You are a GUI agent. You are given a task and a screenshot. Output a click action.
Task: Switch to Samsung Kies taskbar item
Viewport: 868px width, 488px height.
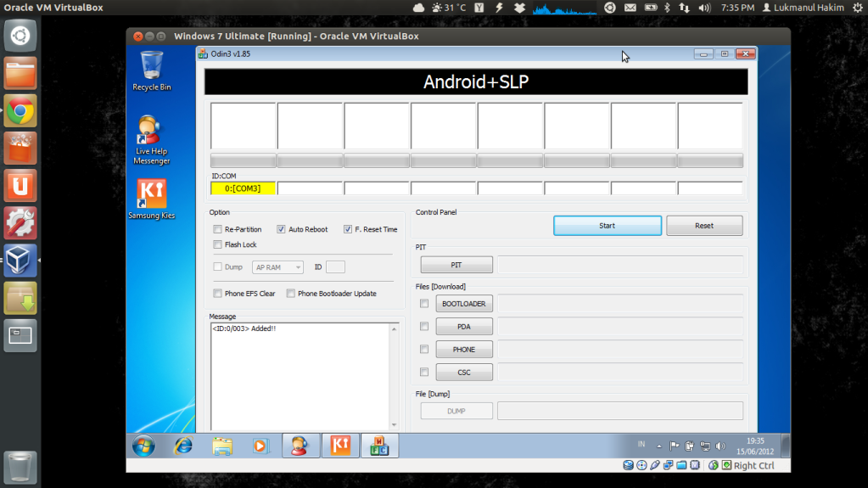coord(340,446)
